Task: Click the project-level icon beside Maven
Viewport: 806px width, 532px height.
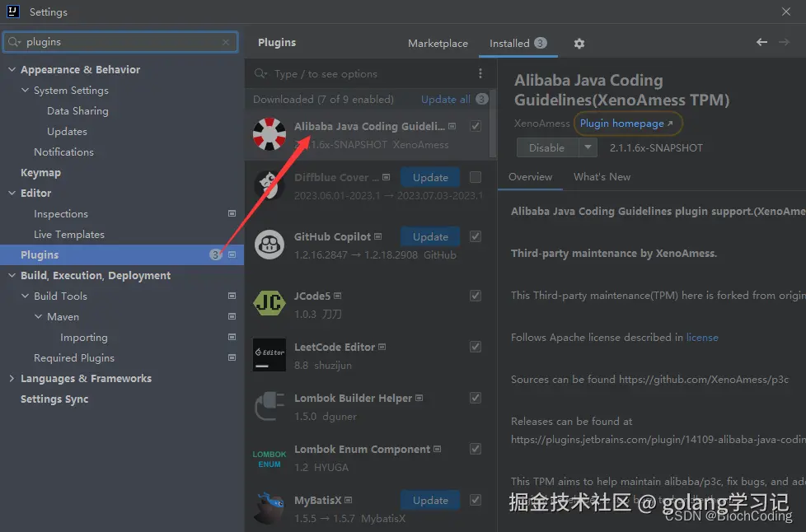Action: (232, 316)
